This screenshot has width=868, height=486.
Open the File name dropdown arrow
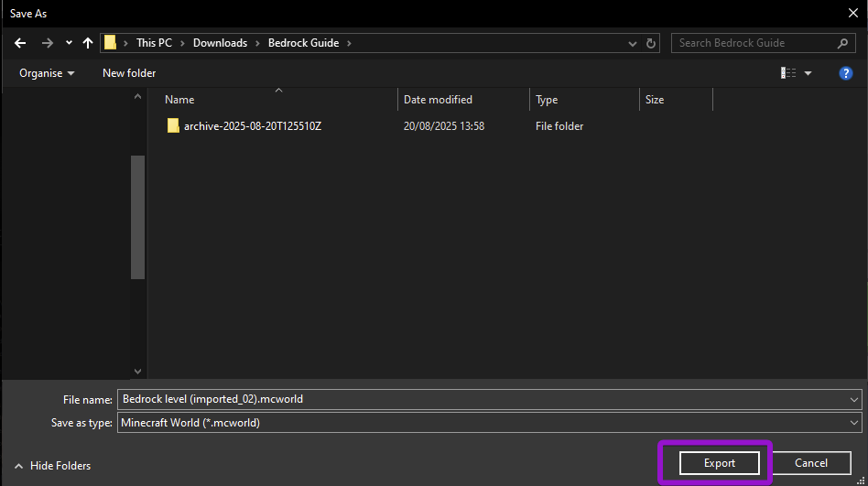853,400
